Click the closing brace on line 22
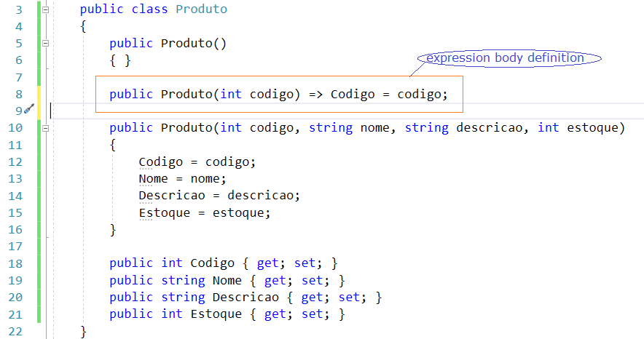The width and height of the screenshot is (644, 339). tap(84, 331)
